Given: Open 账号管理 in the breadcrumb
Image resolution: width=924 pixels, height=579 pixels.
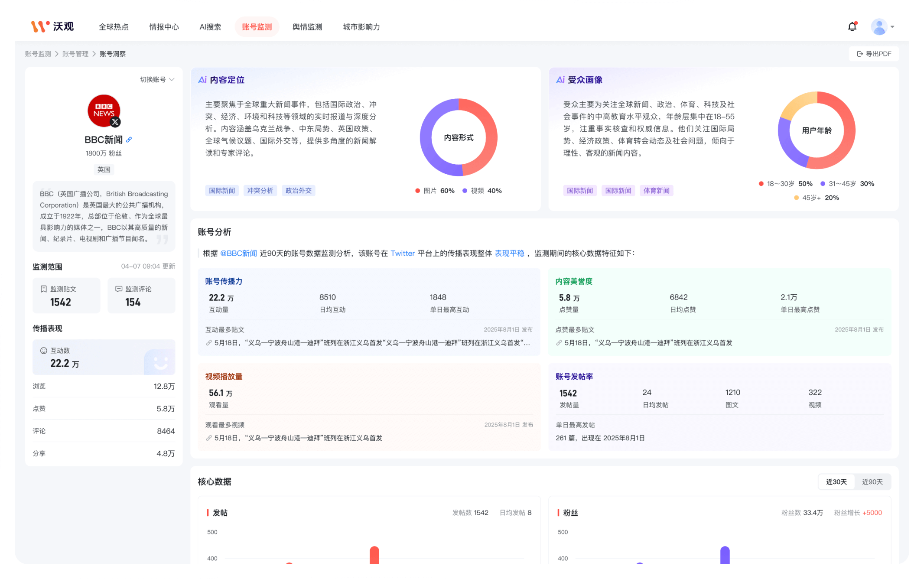Looking at the screenshot, I should click(x=75, y=54).
